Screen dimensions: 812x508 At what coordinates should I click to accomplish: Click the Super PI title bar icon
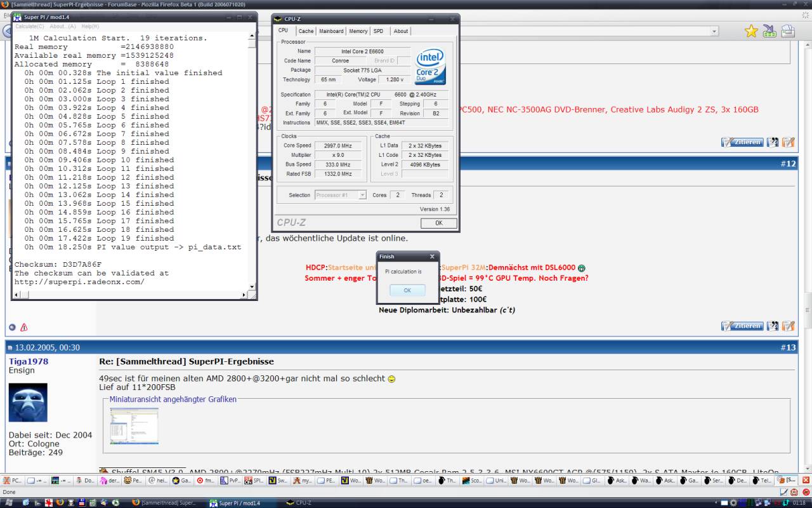pyautogui.click(x=18, y=17)
